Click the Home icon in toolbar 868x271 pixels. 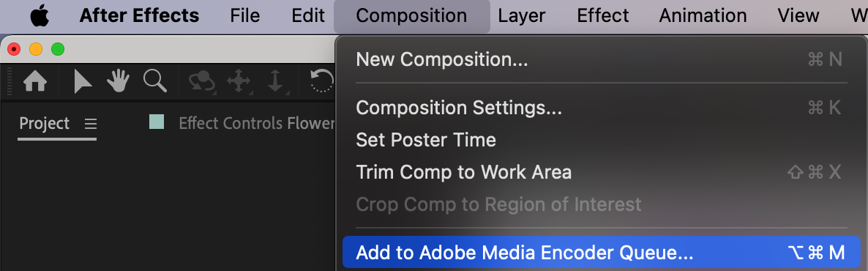(x=35, y=82)
